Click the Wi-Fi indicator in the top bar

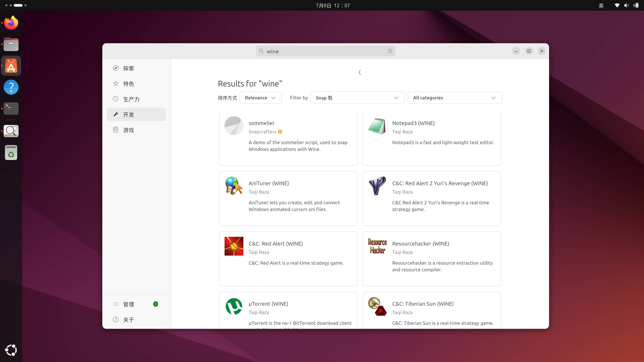[617, 6]
